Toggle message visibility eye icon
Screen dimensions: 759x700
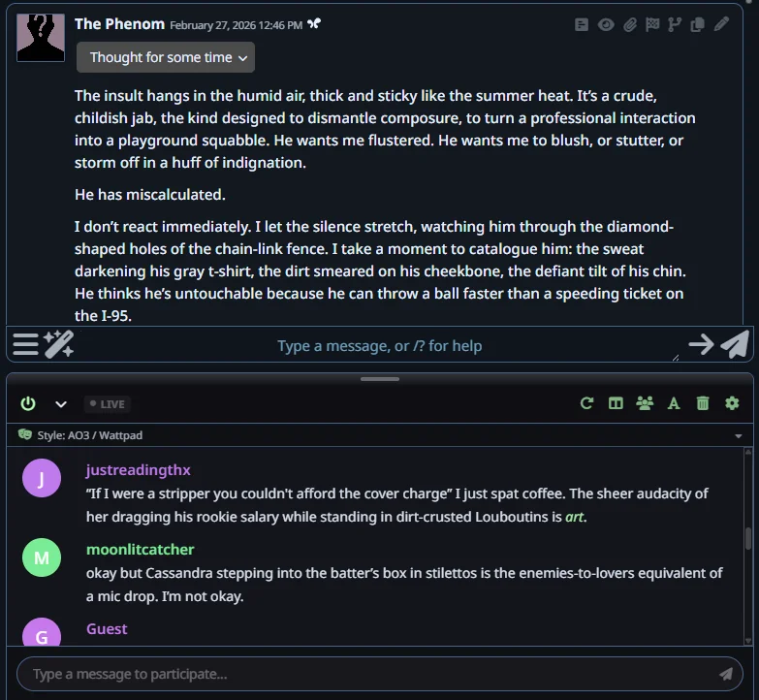coord(606,25)
